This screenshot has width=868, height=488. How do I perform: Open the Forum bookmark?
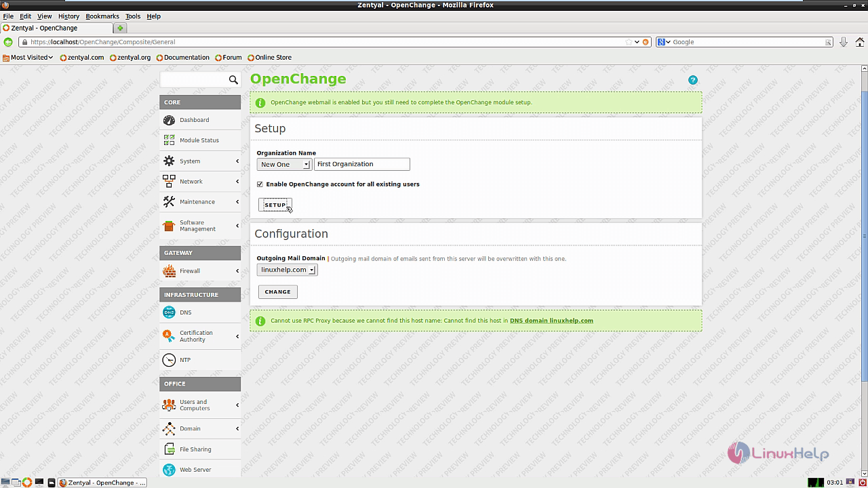(x=229, y=58)
